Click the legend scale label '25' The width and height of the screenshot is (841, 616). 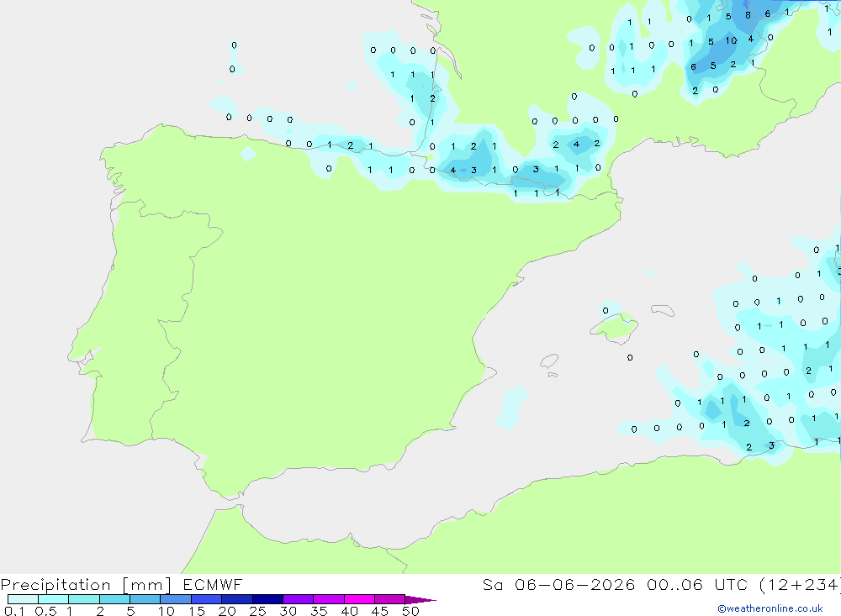point(257,611)
